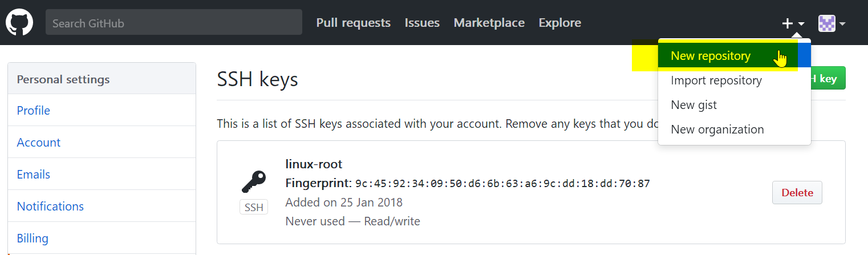Go to Pull requests in header
This screenshot has width=868, height=255.
(354, 23)
